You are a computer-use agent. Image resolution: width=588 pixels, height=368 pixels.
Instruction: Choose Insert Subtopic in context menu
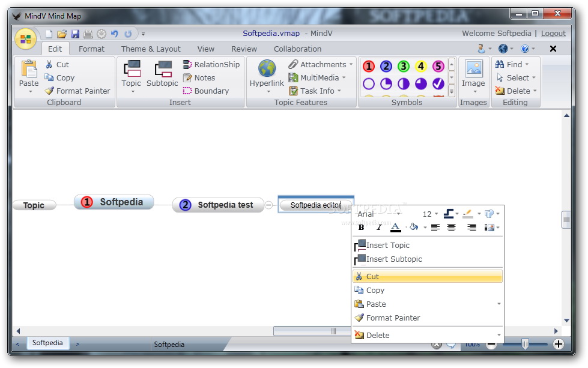tap(428, 259)
